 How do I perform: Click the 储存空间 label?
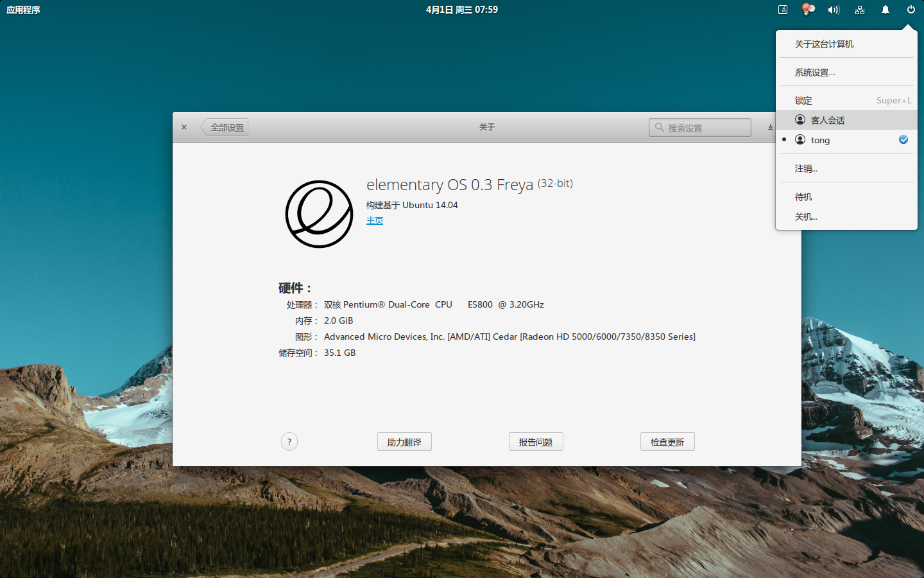pos(298,353)
